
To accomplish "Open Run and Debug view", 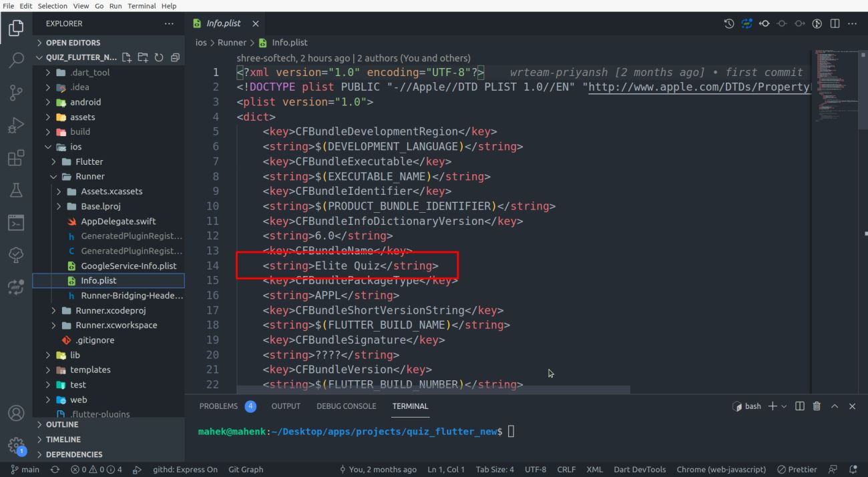I will [x=16, y=125].
